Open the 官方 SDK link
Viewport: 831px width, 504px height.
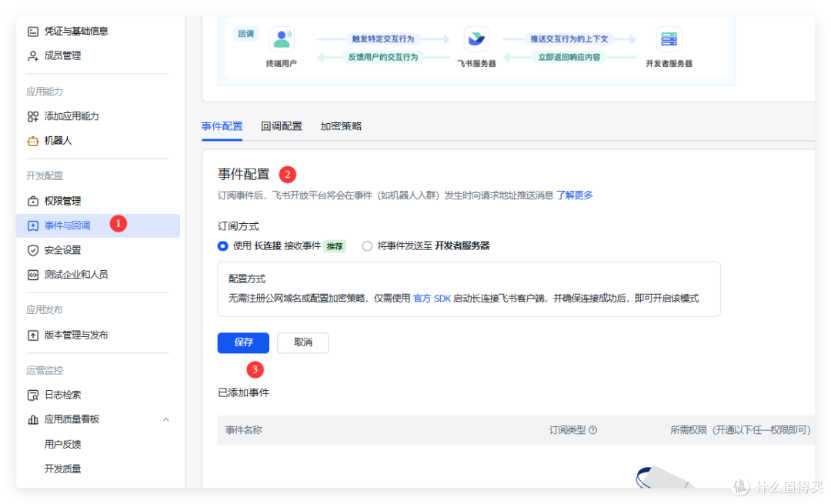[432, 299]
